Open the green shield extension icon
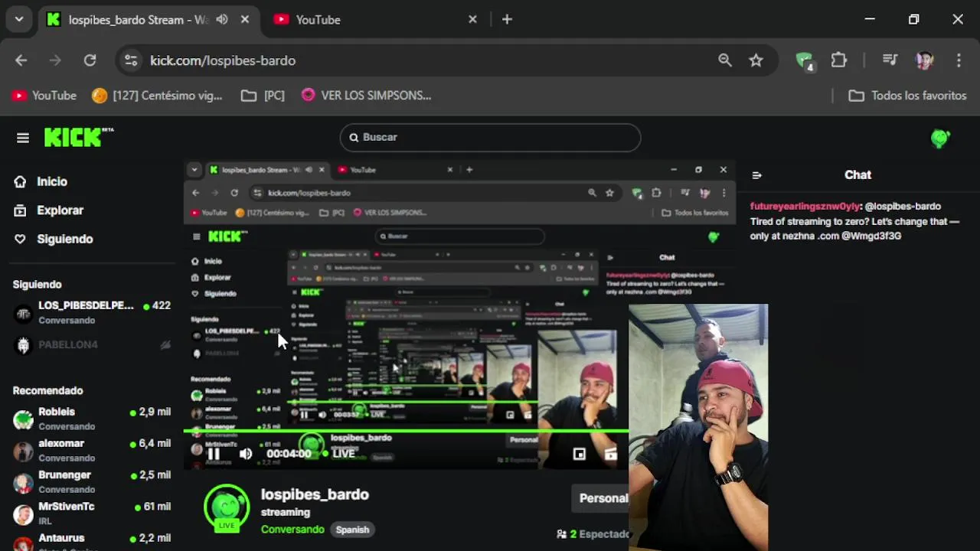Image resolution: width=980 pixels, height=551 pixels. pos(804,60)
